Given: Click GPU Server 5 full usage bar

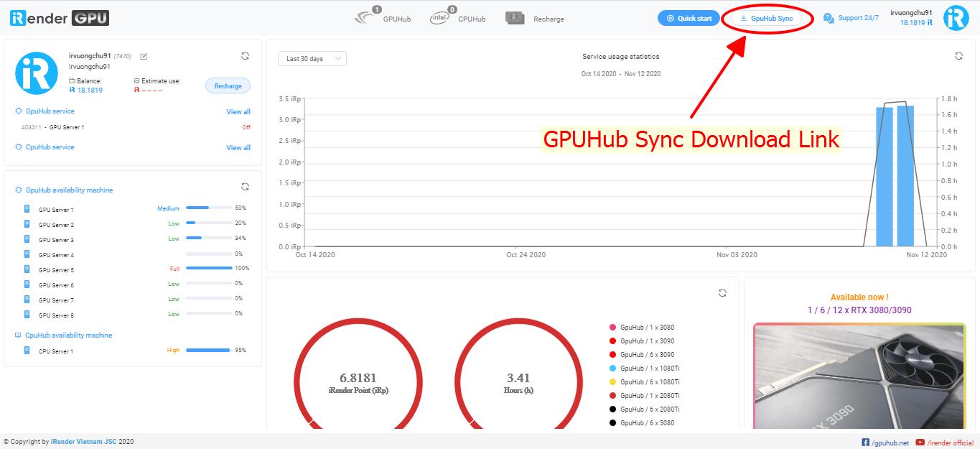Looking at the screenshot, I should [208, 269].
